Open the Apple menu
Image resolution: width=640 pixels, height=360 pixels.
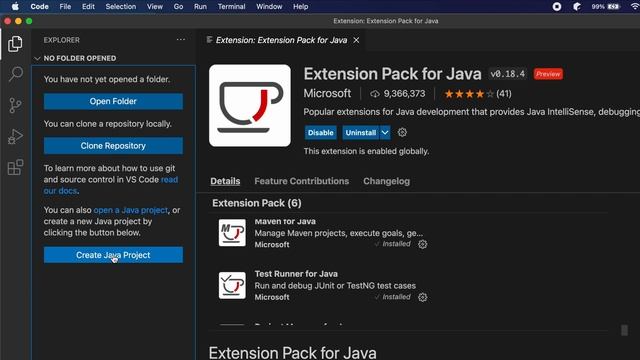15,7
